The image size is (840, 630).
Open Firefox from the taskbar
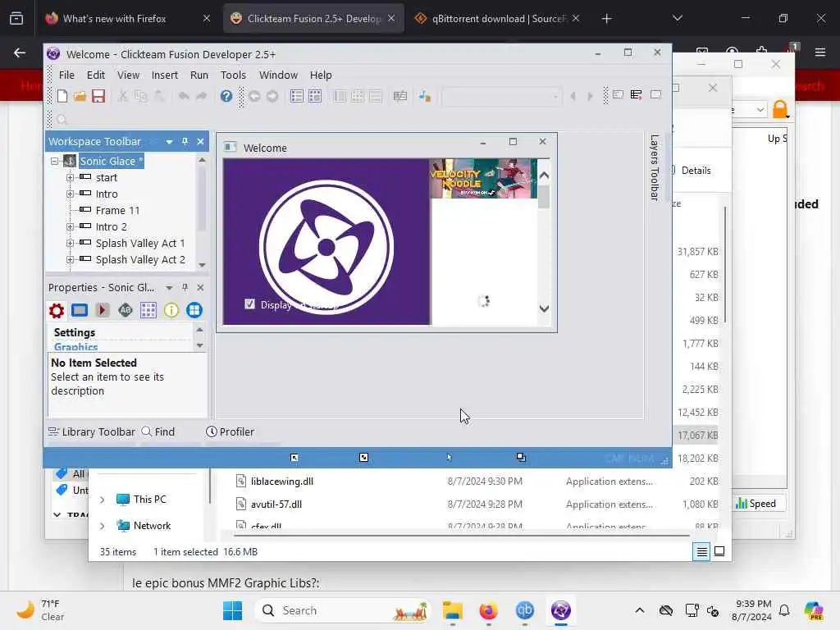point(488,610)
